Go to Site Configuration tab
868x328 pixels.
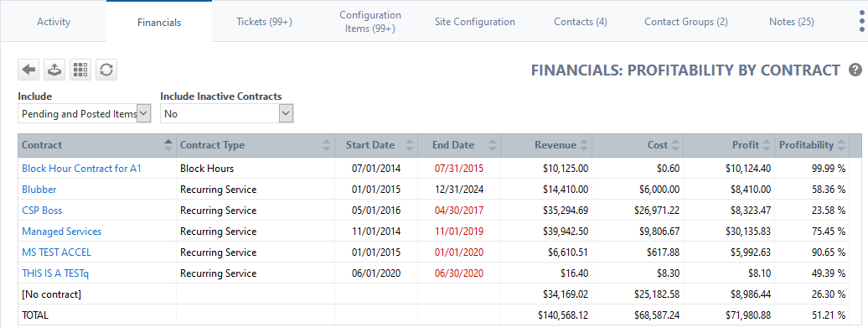point(475,22)
